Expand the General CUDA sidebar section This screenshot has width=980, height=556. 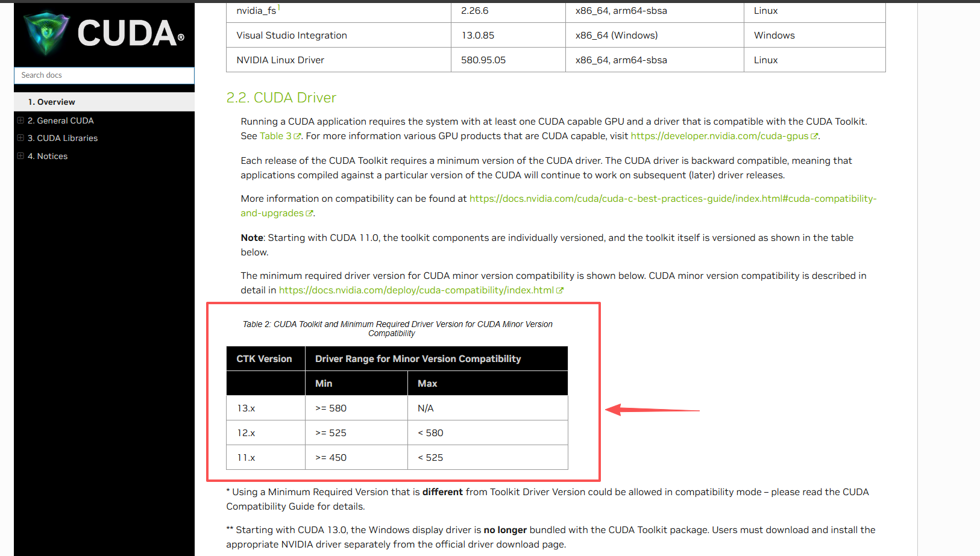click(20, 120)
